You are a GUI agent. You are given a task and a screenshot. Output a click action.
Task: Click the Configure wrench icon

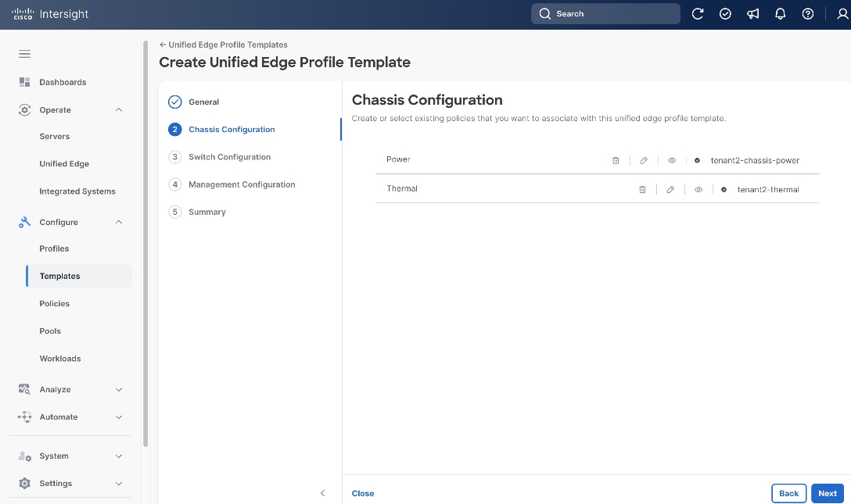pos(24,222)
